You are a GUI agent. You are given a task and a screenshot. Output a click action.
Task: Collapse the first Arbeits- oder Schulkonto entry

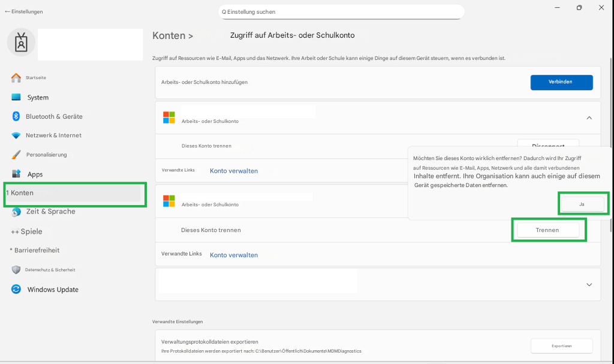(x=588, y=118)
